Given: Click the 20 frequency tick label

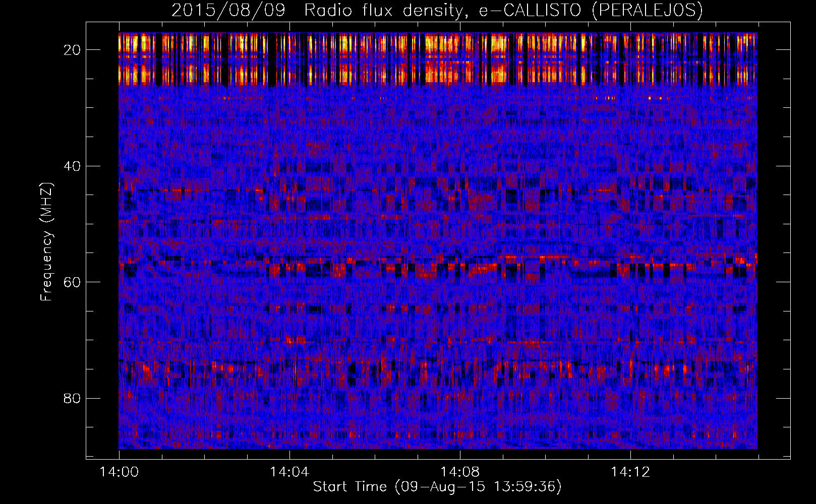Looking at the screenshot, I should 73,50.
